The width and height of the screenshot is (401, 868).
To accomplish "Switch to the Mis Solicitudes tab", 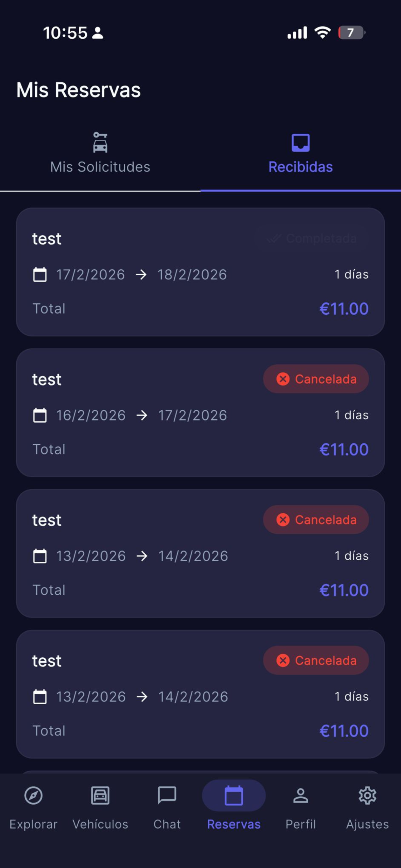I will (x=100, y=167).
